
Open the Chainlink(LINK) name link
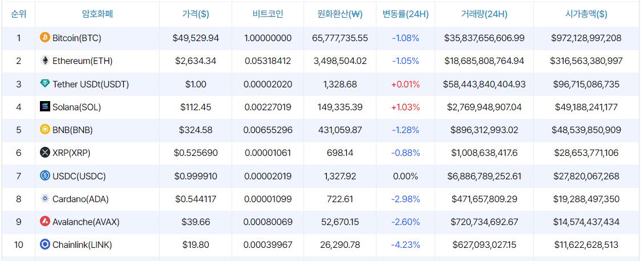(x=82, y=245)
